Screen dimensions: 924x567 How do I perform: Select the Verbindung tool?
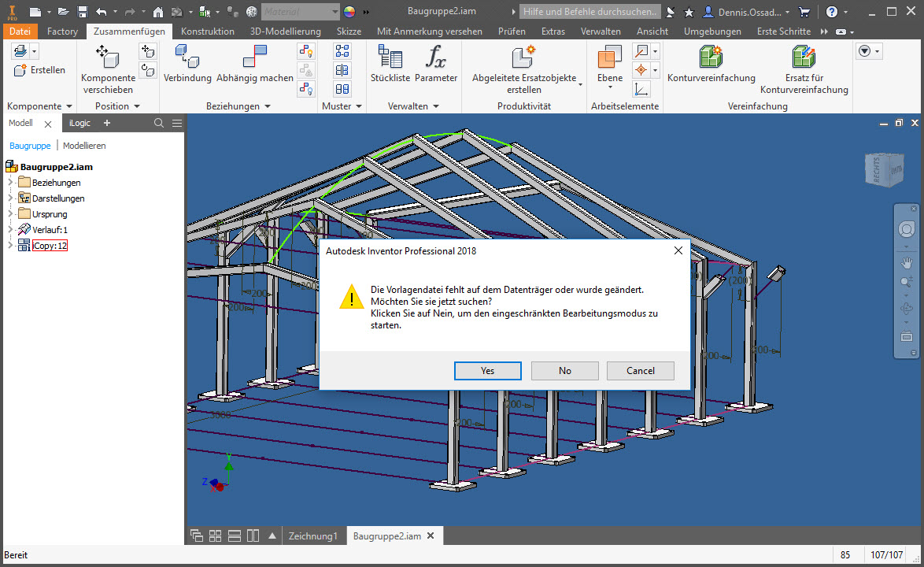click(188, 63)
